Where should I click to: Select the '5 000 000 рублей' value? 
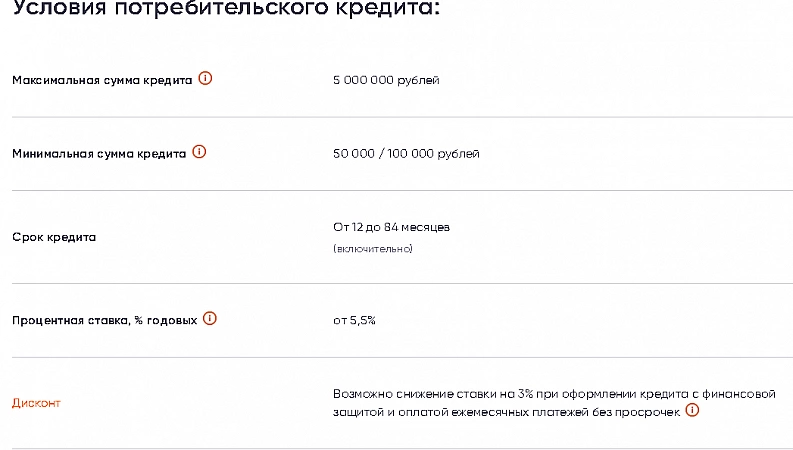[385, 80]
